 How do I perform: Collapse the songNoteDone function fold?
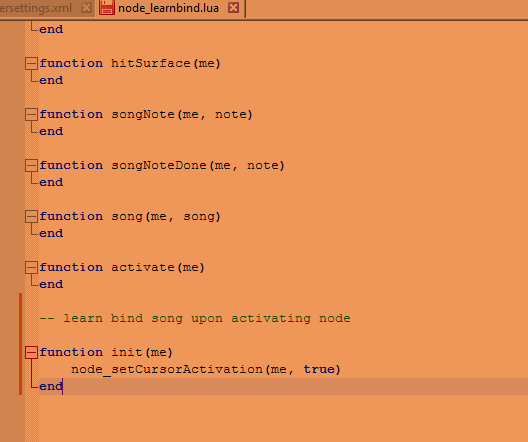coord(31,165)
